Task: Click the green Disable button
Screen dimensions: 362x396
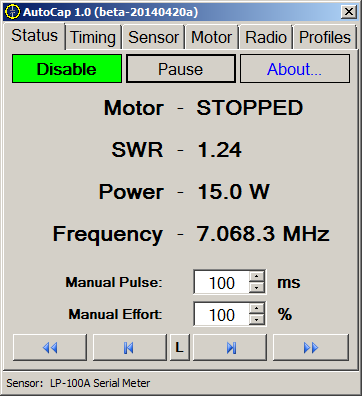Action: pos(67,69)
